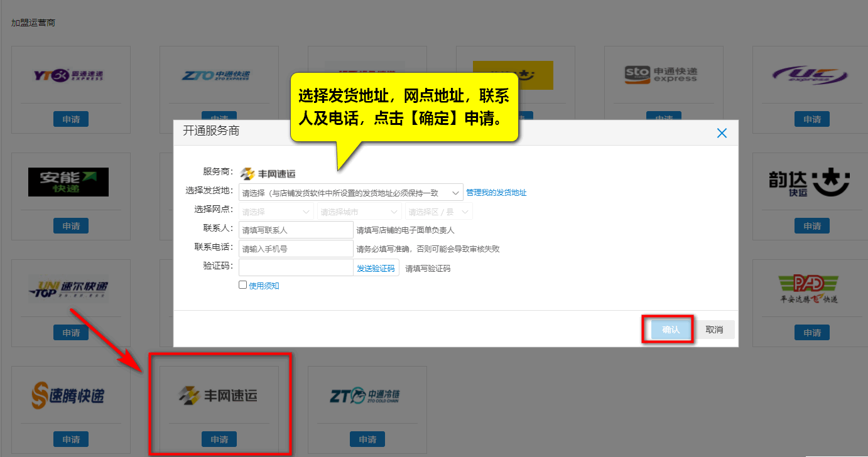
Task: Click the hint 请填写店铺的电子面单负责人
Action: click(405, 230)
